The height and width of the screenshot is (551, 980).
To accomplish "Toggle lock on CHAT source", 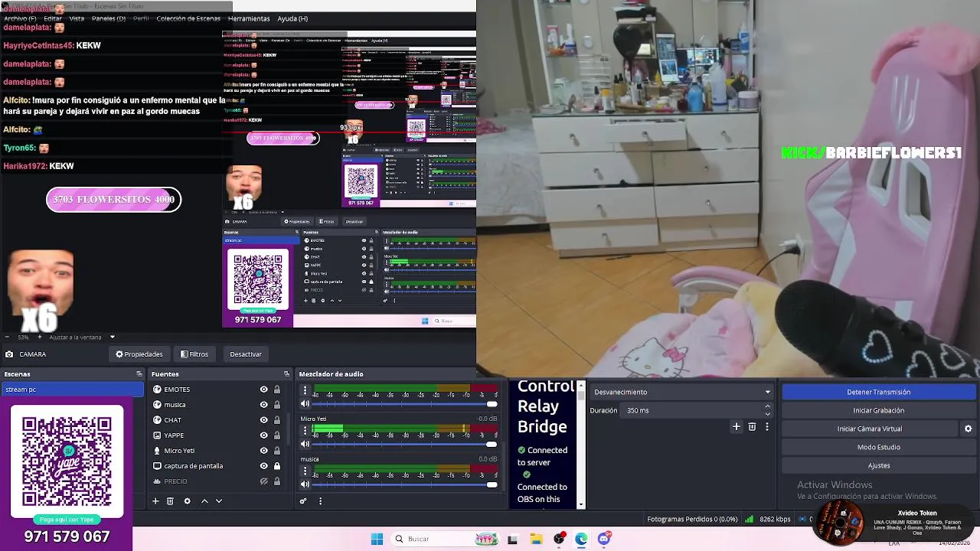I will [276, 420].
